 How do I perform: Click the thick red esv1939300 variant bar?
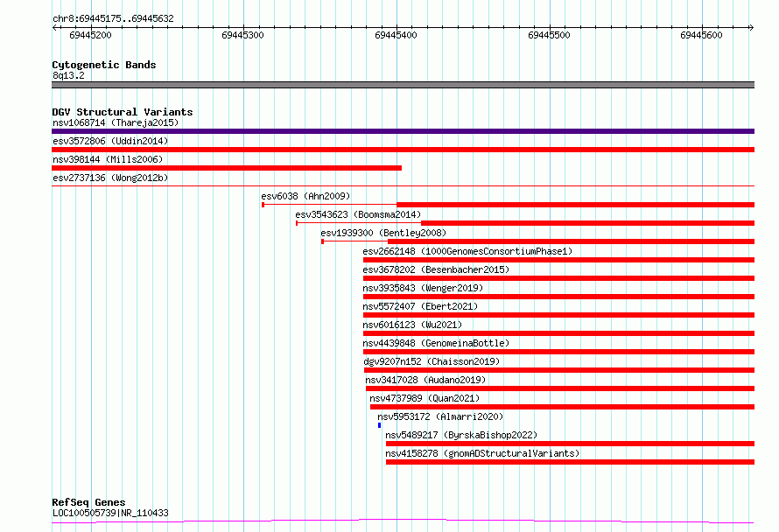(x=571, y=241)
